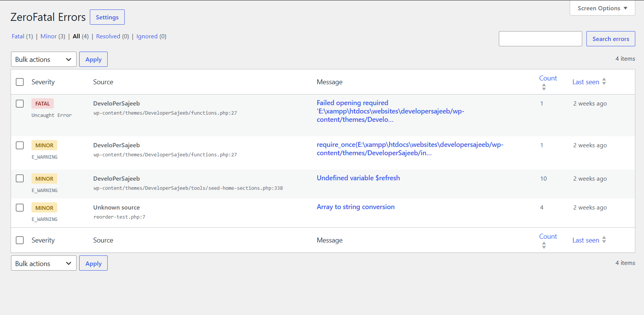644x315 pixels.
Task: Sort by Last seen in the table footer
Action: pyautogui.click(x=586, y=240)
